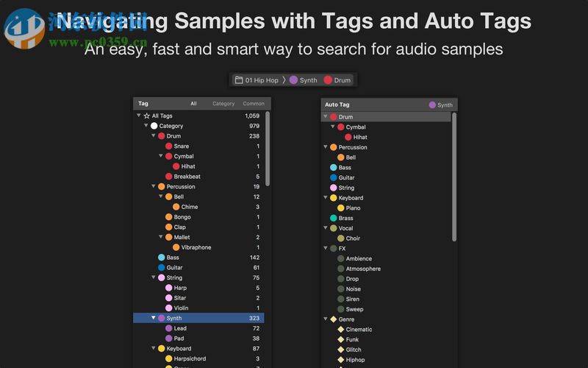Collapse the All Tags tree node
Image resolution: width=588 pixels, height=368 pixels.
(139, 116)
